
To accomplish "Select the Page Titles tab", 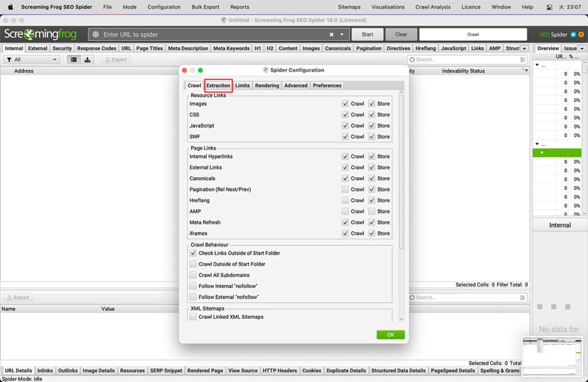I will 149,48.
